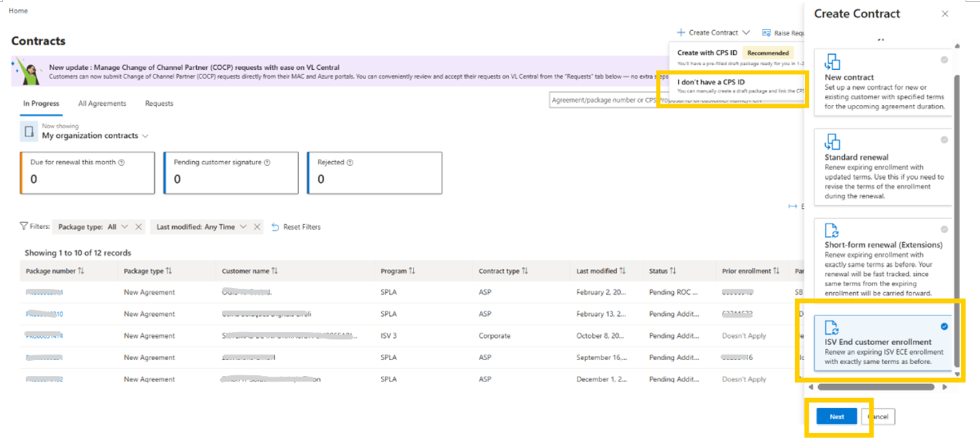Sort by Last modified using sort icon
This screenshot has width=980, height=439.
click(x=623, y=271)
